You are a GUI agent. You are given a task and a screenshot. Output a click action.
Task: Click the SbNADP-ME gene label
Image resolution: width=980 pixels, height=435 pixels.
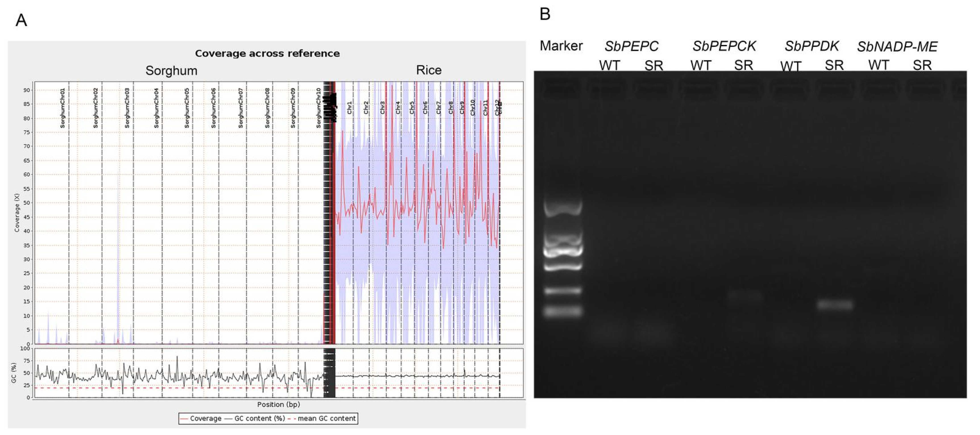897,47
